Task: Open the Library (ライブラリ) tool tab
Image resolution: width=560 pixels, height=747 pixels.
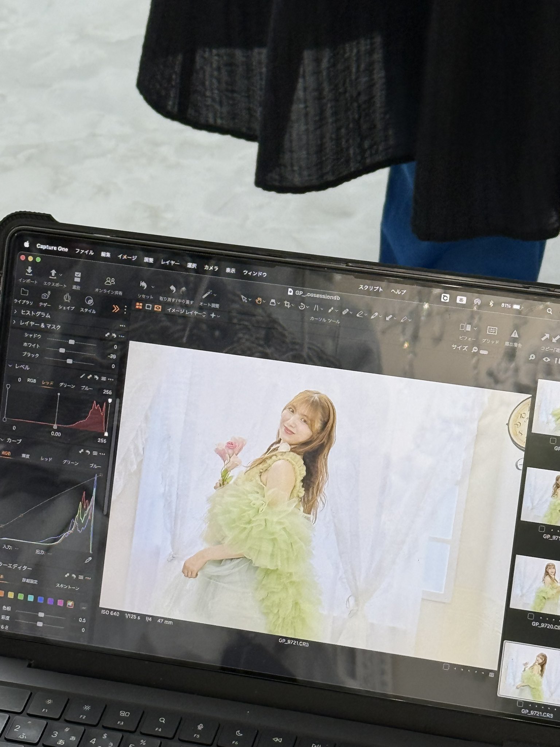Action: coord(24,291)
